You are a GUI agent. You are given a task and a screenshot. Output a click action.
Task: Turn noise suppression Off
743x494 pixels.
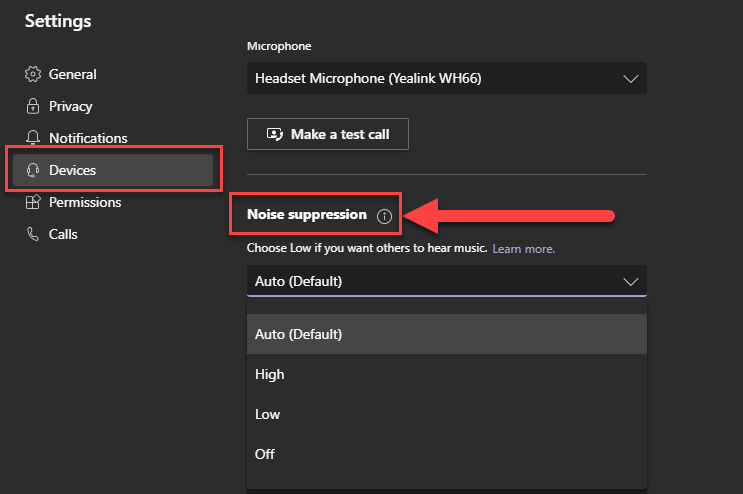click(x=265, y=454)
